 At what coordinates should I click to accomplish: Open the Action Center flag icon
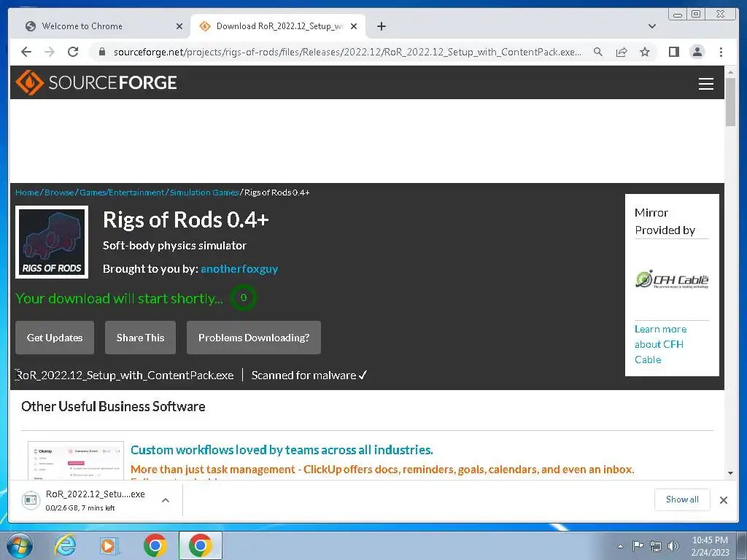tap(638, 545)
